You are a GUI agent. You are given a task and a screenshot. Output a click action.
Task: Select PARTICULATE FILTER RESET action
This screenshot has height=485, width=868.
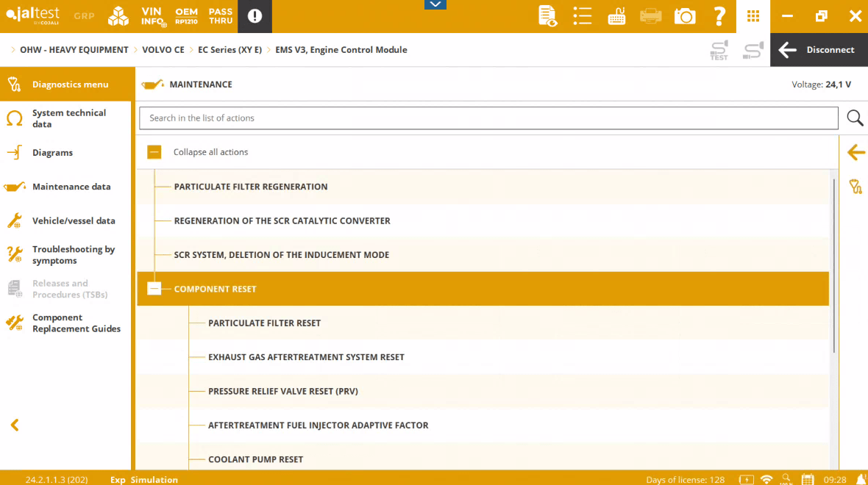264,323
